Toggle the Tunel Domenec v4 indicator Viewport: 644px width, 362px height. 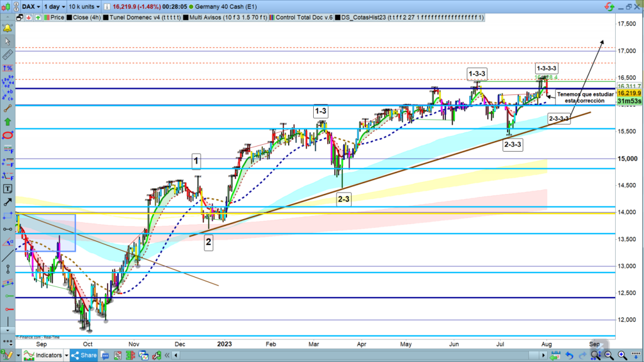point(141,18)
